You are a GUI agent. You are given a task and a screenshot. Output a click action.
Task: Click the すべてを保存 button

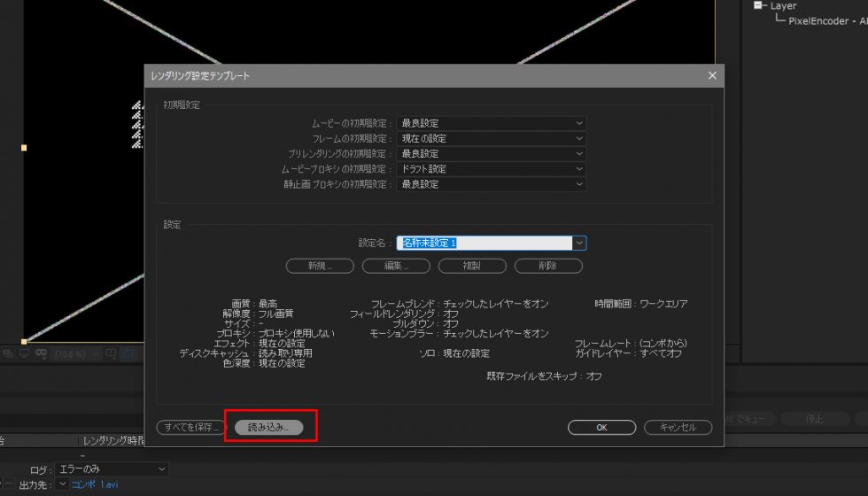(x=190, y=427)
